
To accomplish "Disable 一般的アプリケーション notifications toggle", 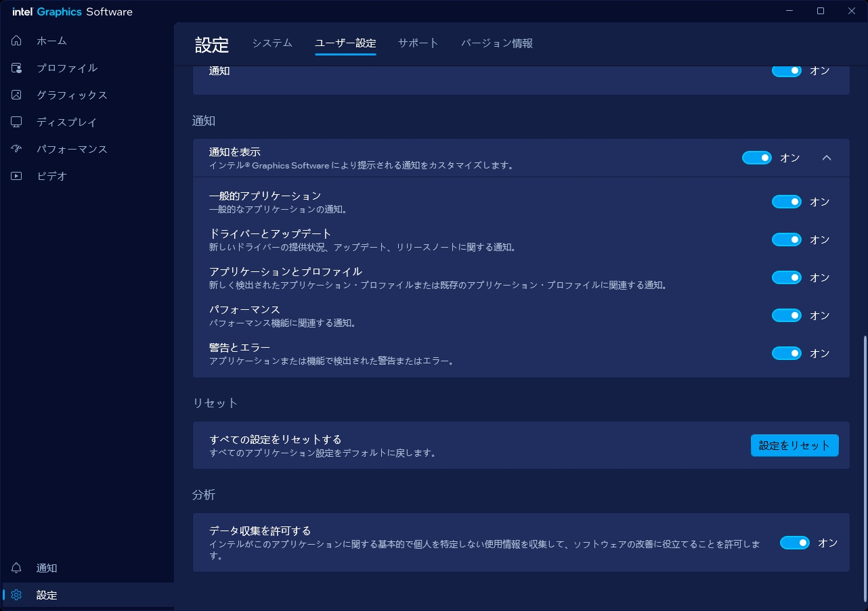I will pyautogui.click(x=787, y=202).
